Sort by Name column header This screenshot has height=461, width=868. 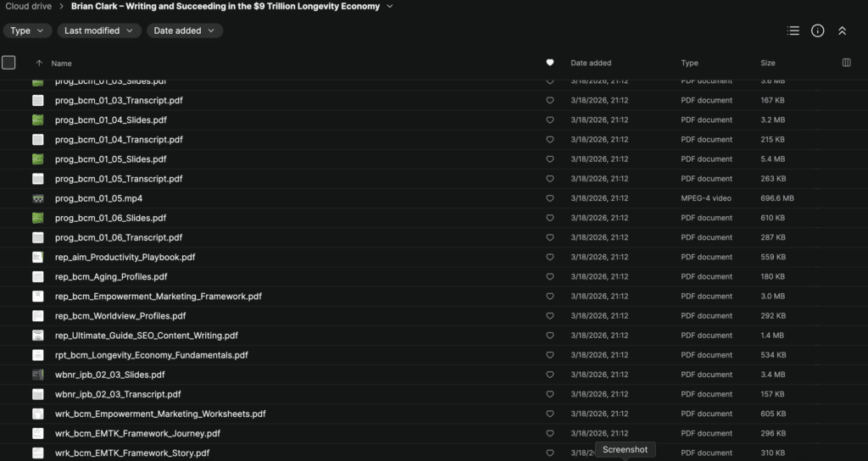(61, 63)
